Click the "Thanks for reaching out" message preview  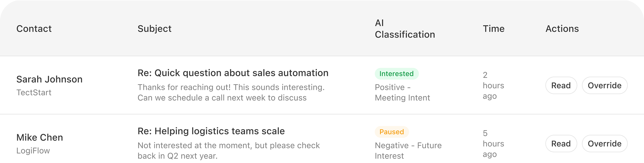(x=231, y=93)
